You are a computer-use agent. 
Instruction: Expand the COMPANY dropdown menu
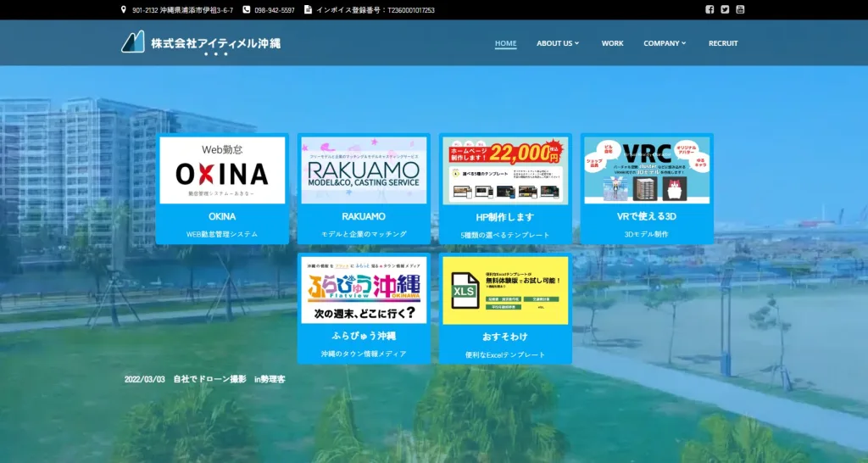[665, 43]
